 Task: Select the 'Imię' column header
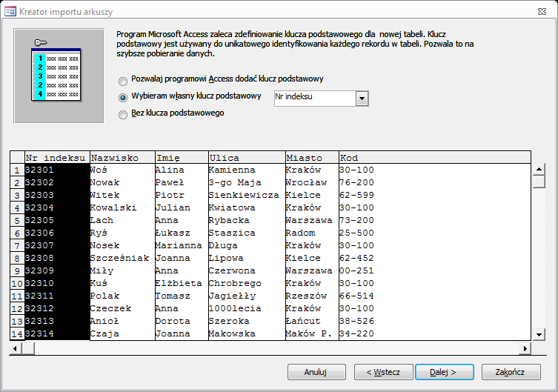(x=182, y=157)
